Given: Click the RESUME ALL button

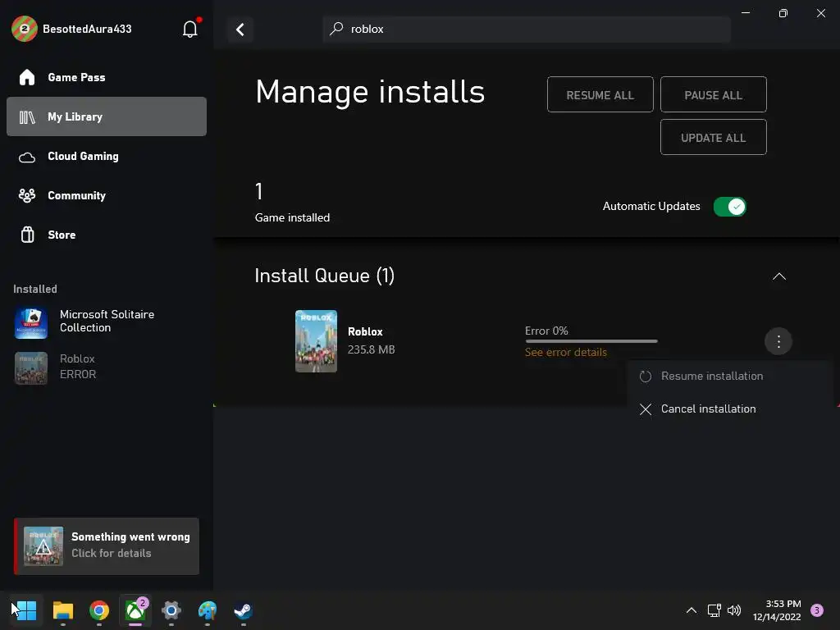Looking at the screenshot, I should click(x=600, y=95).
